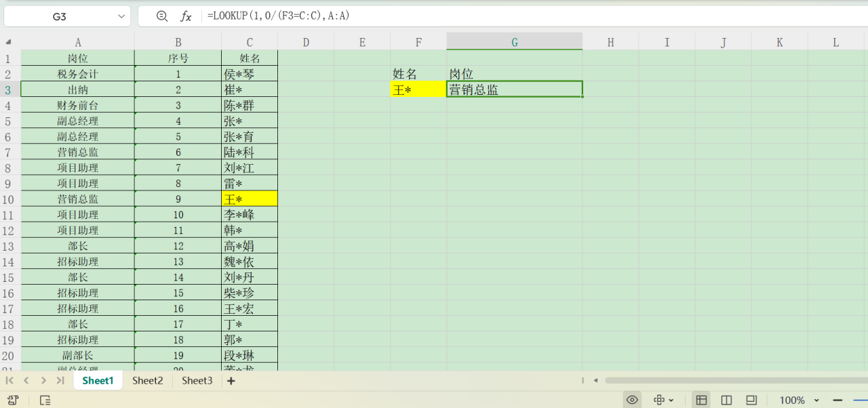Switch to Page Layout view icon
The height and width of the screenshot is (408, 868).
tap(751, 400)
